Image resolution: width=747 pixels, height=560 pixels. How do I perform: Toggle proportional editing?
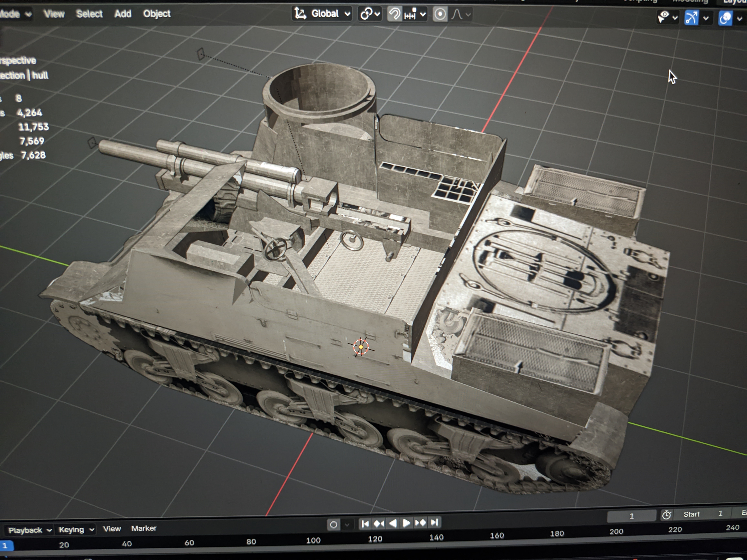pos(440,15)
